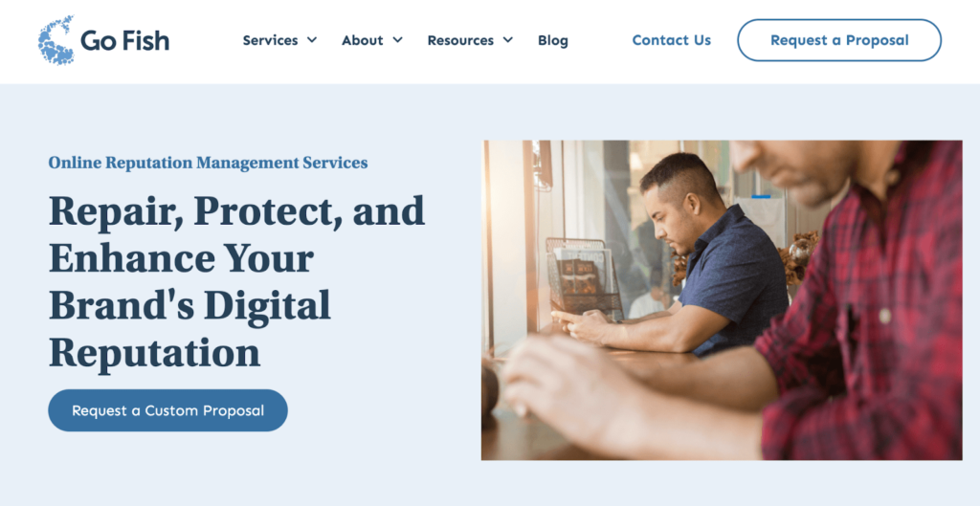Click the Repair, Protect, and Enhance headline
980x506 pixels.
click(x=237, y=282)
